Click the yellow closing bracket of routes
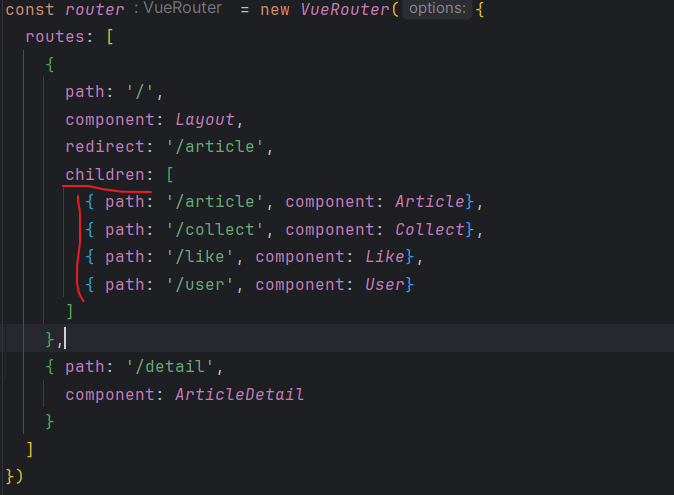The image size is (674, 495). (x=30, y=449)
